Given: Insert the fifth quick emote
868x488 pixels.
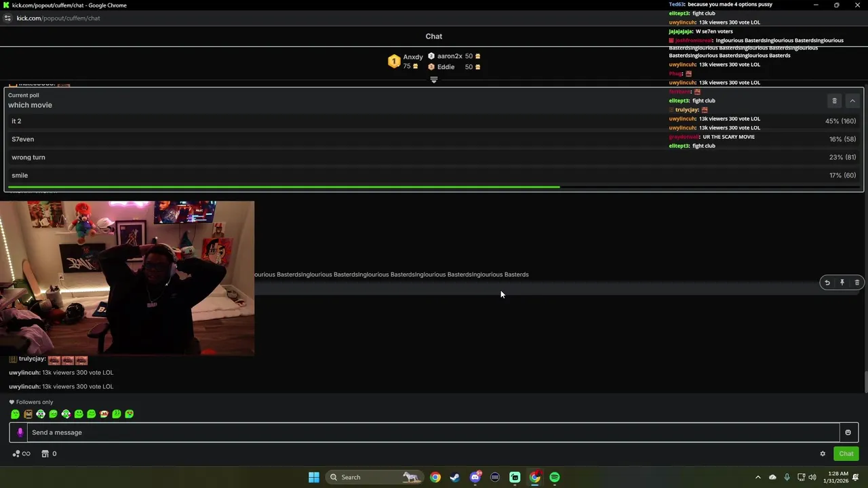Looking at the screenshot, I should click(x=66, y=414).
